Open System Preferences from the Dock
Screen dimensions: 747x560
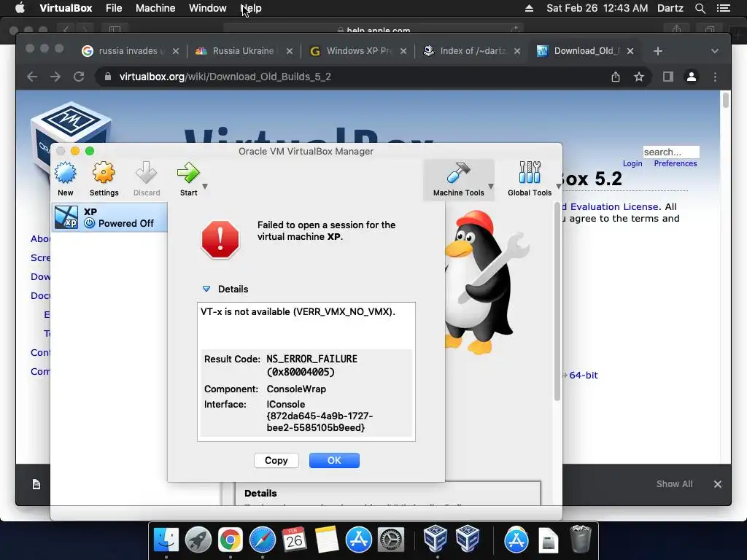click(x=391, y=540)
